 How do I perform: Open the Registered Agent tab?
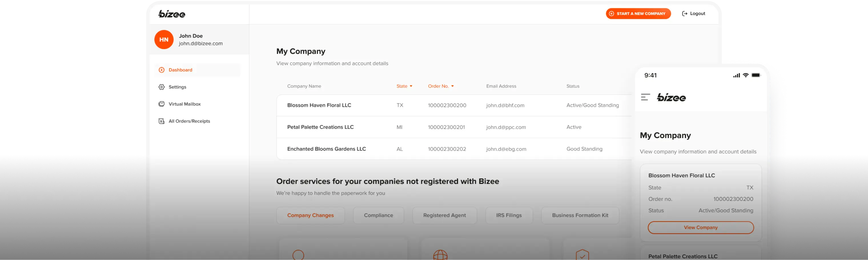tap(445, 215)
